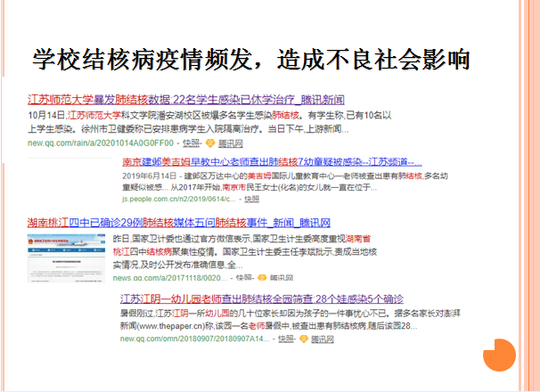Open the 江苏师范大学暴发肺结核 news headline link
Screen dimensions: 540x392
[186, 100]
